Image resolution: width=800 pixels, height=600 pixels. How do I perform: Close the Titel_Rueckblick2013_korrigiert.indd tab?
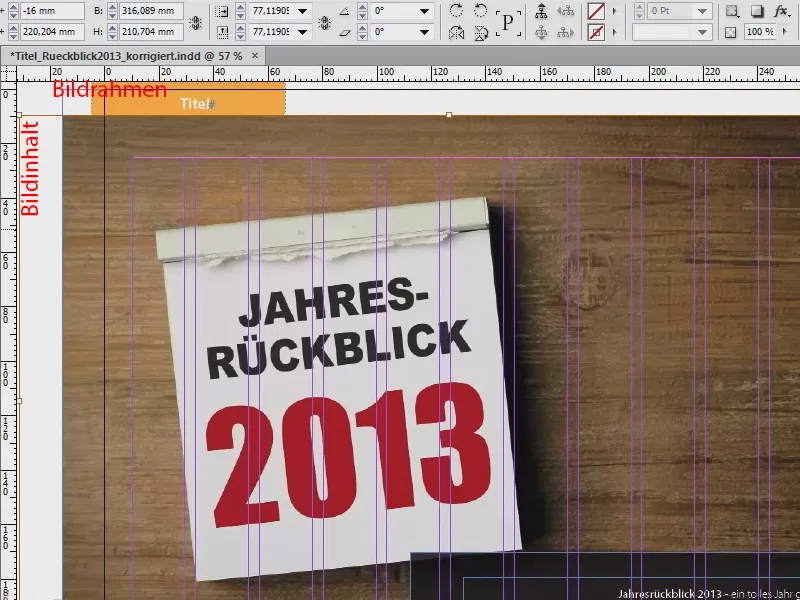click(x=255, y=56)
